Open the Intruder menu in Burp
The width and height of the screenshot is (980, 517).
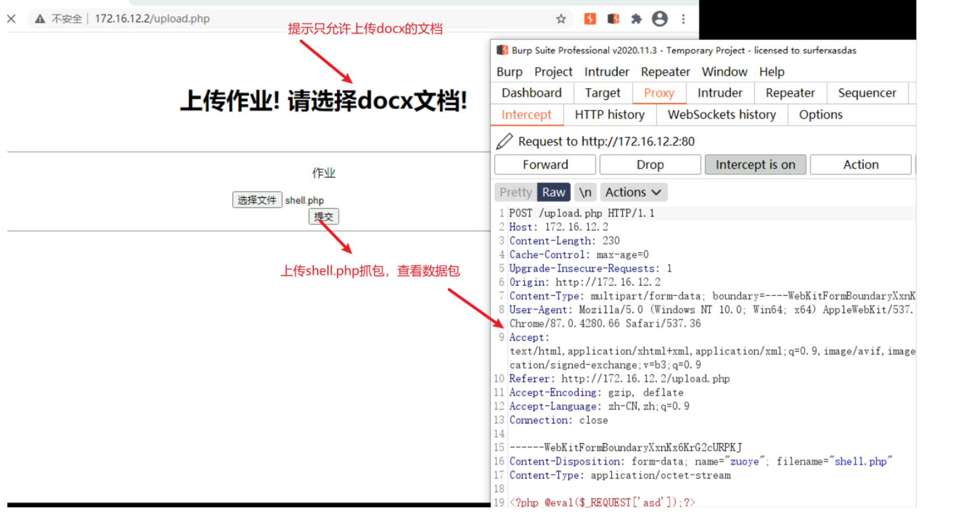pyautogui.click(x=606, y=71)
